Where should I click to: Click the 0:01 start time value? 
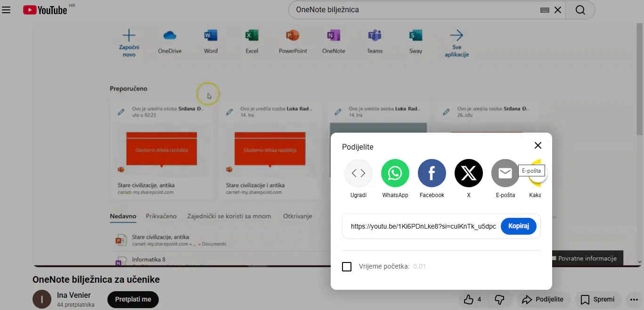(x=419, y=267)
